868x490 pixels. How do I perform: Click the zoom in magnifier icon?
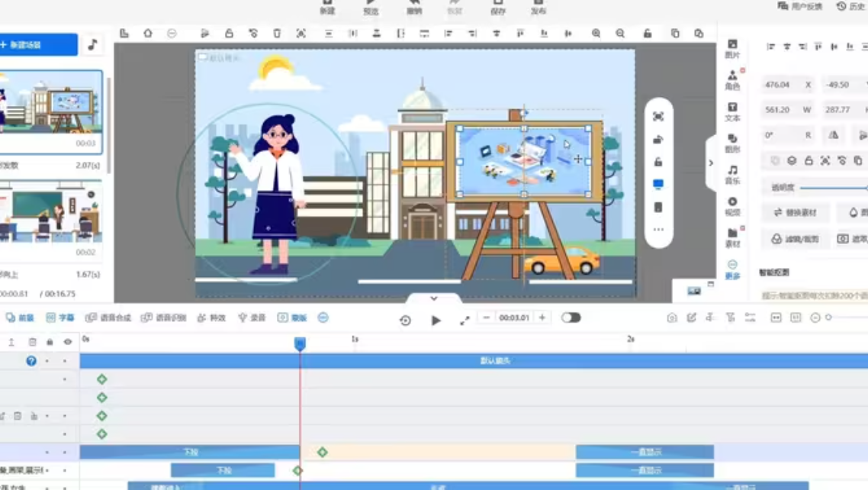point(596,34)
